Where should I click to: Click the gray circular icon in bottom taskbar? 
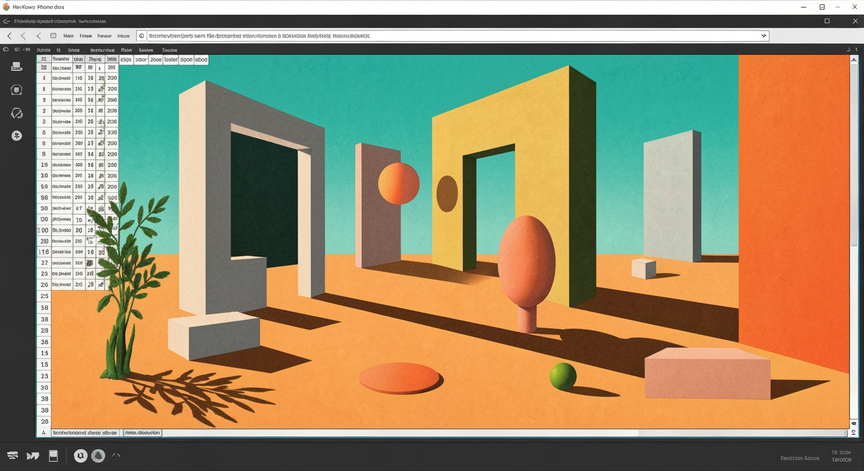click(x=98, y=456)
